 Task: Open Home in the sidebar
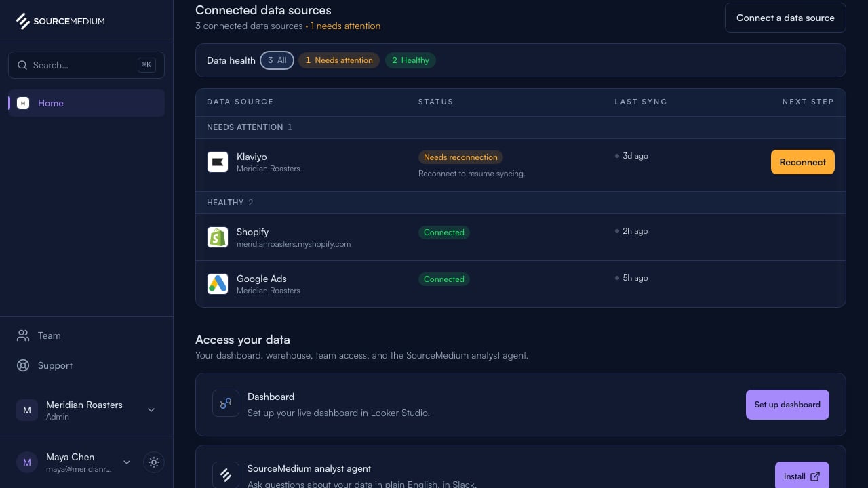point(86,103)
